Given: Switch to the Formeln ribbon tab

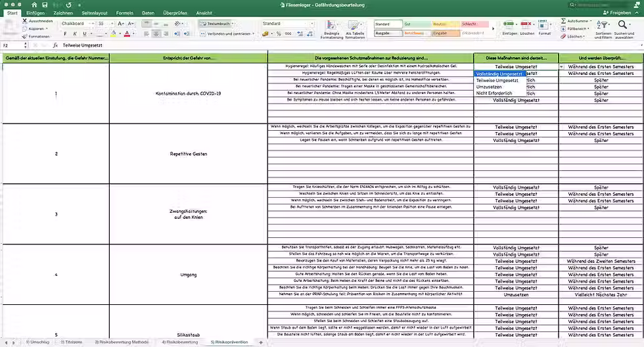Looking at the screenshot, I should pos(124,12).
